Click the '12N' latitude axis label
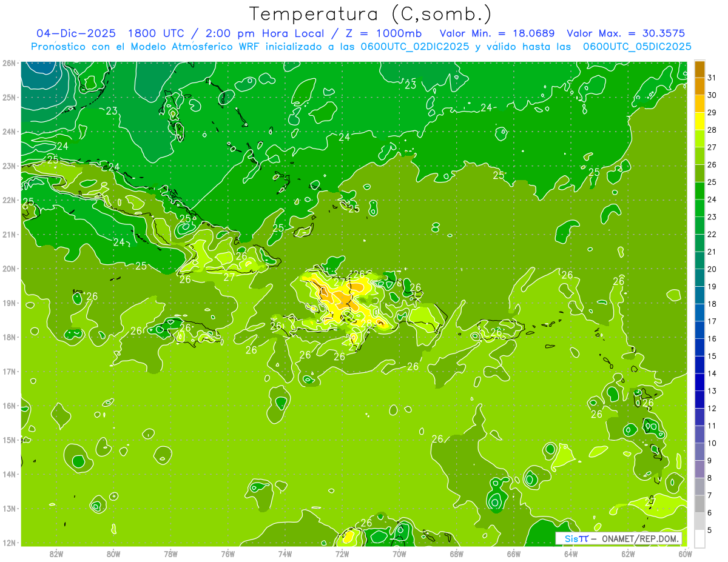 [8, 543]
